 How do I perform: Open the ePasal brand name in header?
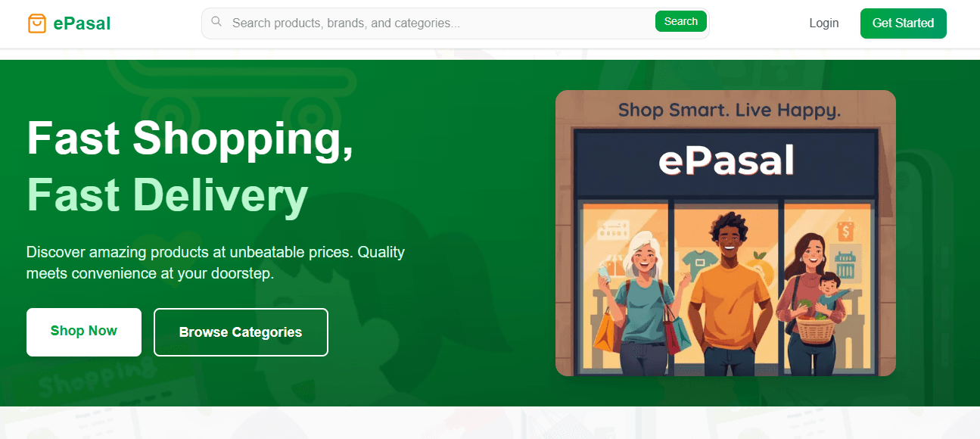tap(82, 23)
